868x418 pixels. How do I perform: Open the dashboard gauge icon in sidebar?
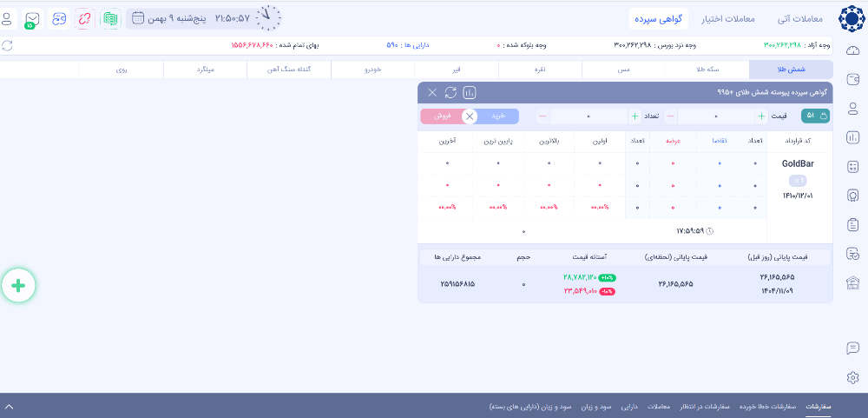coord(852,50)
